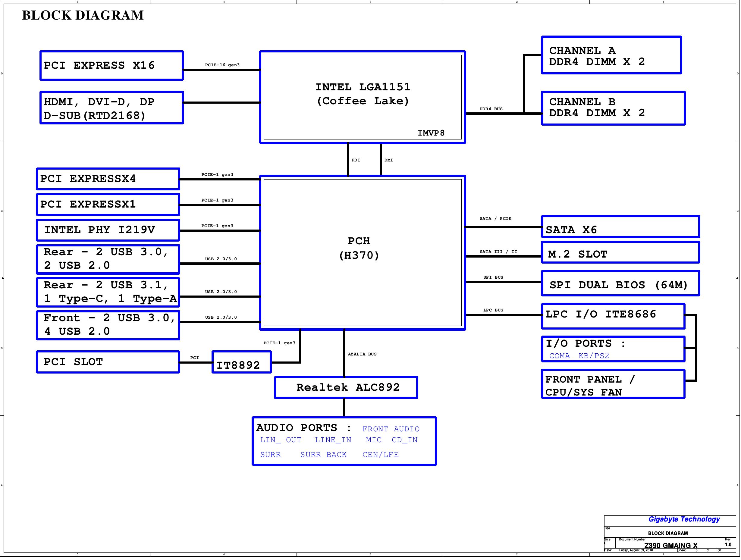Select CHANNEL B DDR4 DIMM block

point(613,108)
